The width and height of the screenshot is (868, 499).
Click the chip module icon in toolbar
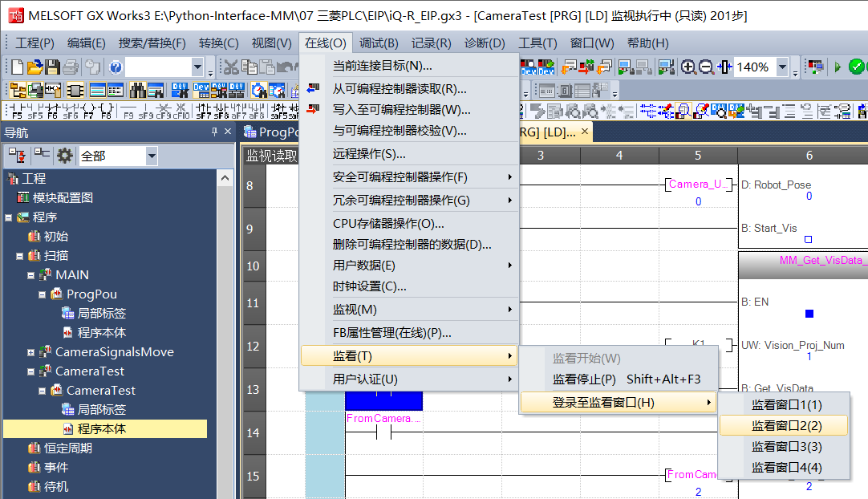pos(75,91)
